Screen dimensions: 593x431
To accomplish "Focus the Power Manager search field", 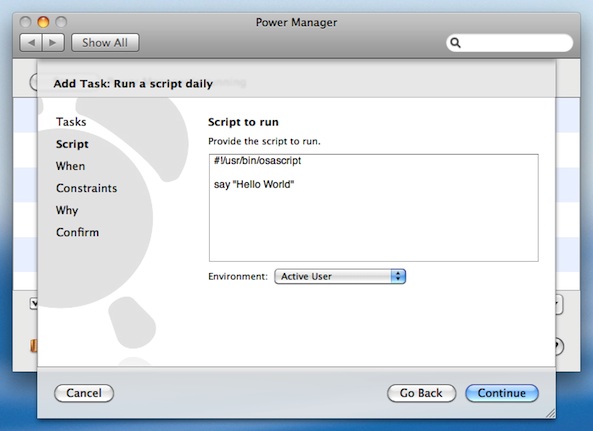I will tap(509, 43).
